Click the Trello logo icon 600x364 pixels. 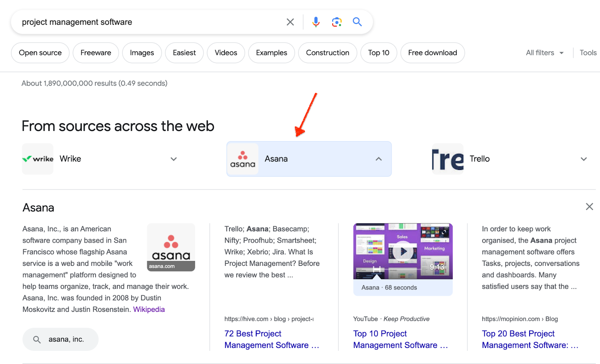[x=448, y=159]
